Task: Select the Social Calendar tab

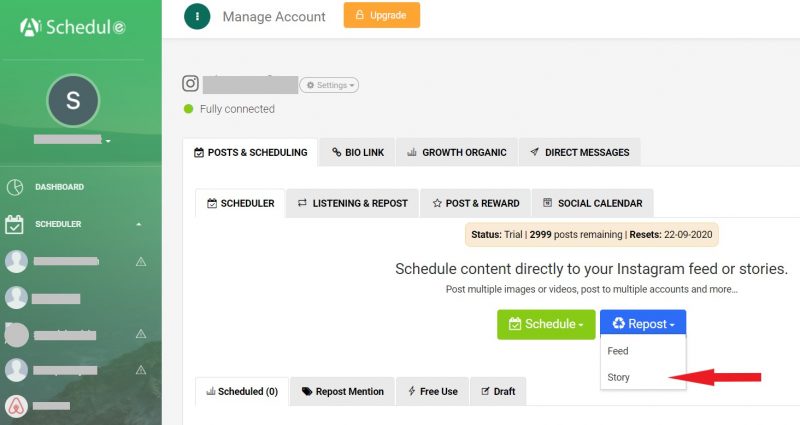Action: 592,203
